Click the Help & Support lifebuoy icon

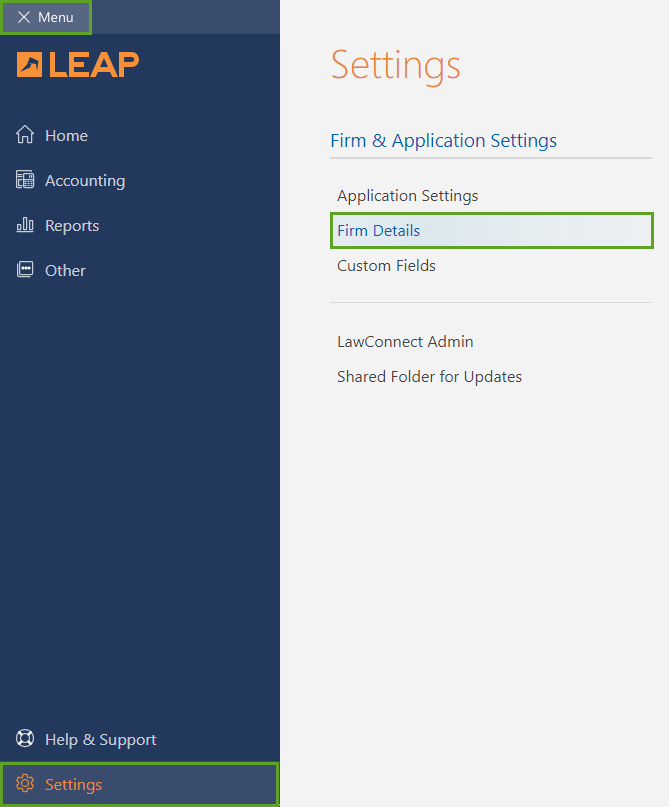pos(25,739)
